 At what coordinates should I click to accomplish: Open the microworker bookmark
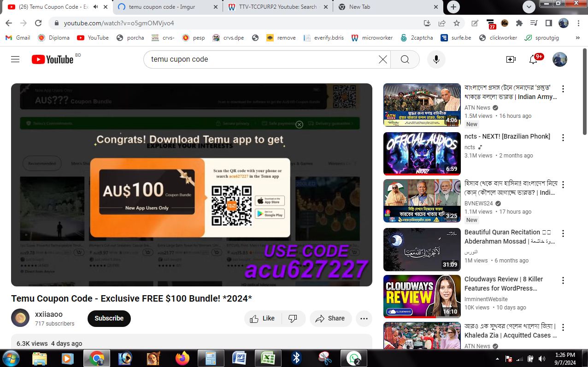point(372,38)
